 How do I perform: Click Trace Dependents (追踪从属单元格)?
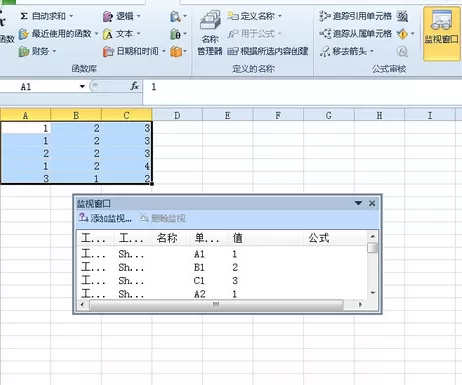pos(356,33)
